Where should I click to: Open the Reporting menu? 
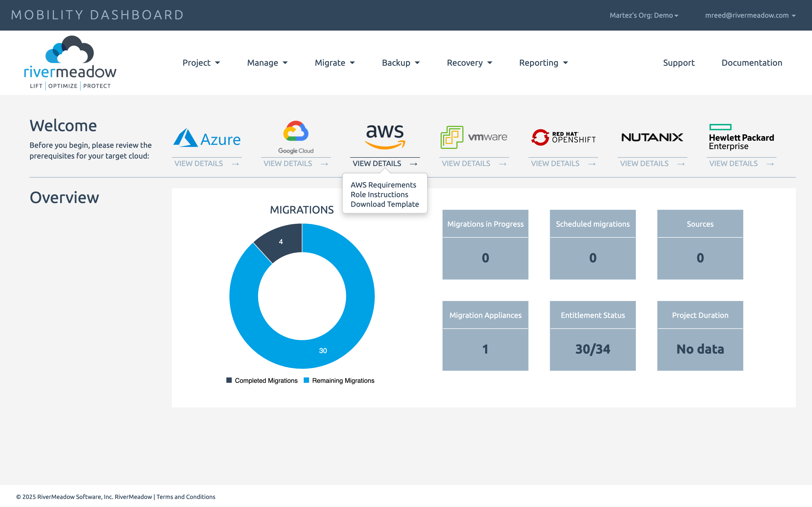tap(543, 63)
